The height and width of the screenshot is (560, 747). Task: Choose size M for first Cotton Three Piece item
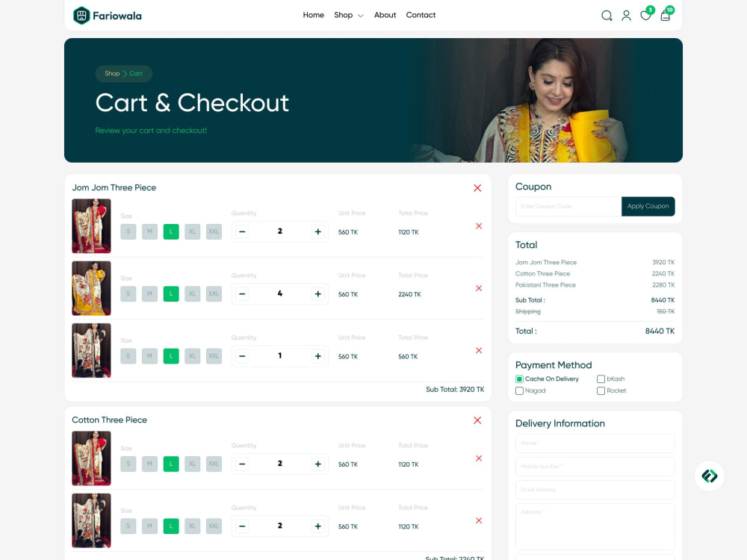coord(149,464)
